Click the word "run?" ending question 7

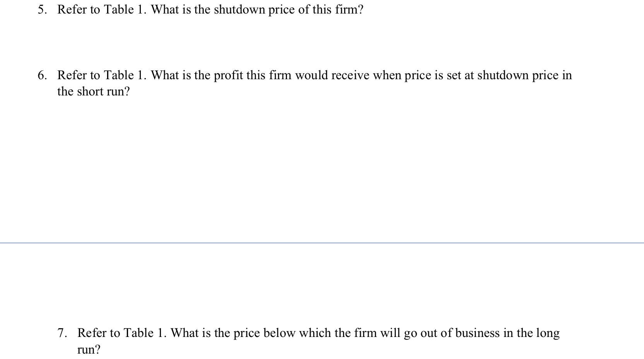point(89,350)
